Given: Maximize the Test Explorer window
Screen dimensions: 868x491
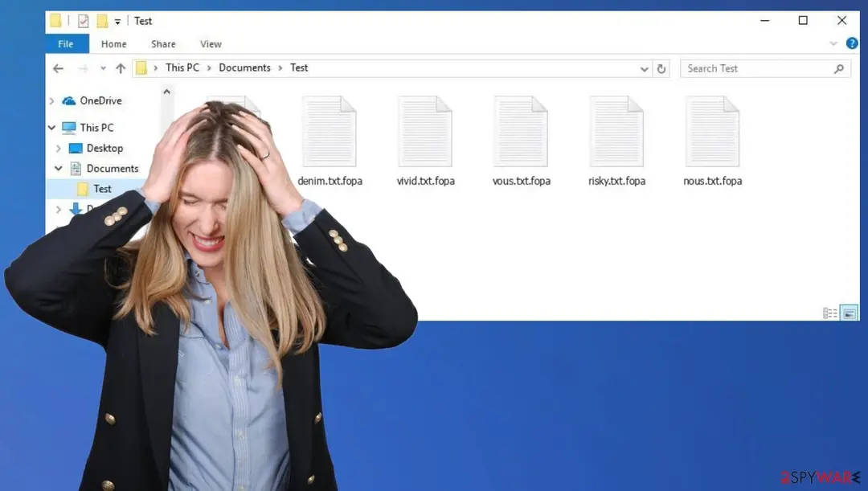Looking at the screenshot, I should click(x=803, y=20).
